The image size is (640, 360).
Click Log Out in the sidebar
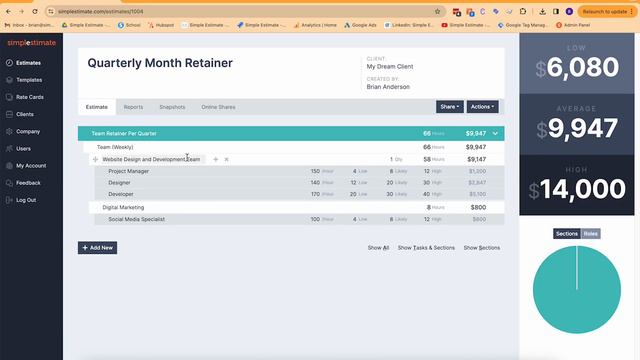click(21, 200)
